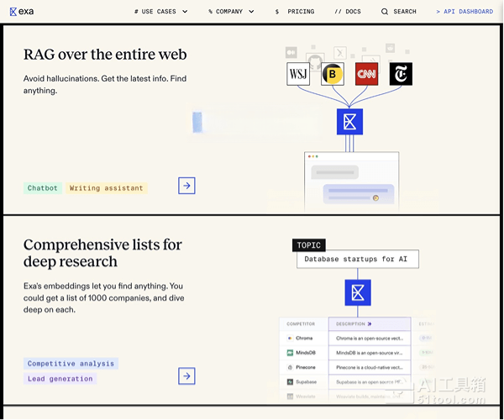Click the arrow button in deep research section

[186, 376]
